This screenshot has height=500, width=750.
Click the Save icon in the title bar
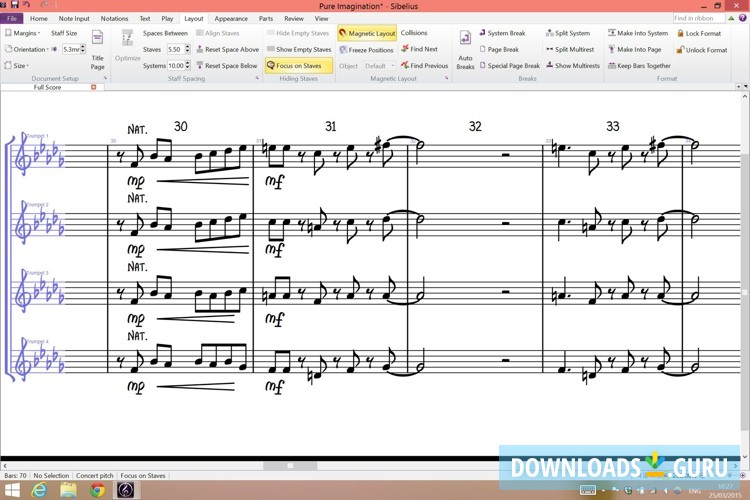click(14, 4)
